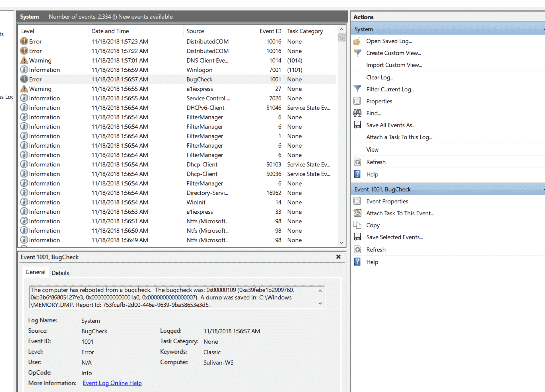
Task: Collapse the System actions section header
Action: [x=448, y=29]
